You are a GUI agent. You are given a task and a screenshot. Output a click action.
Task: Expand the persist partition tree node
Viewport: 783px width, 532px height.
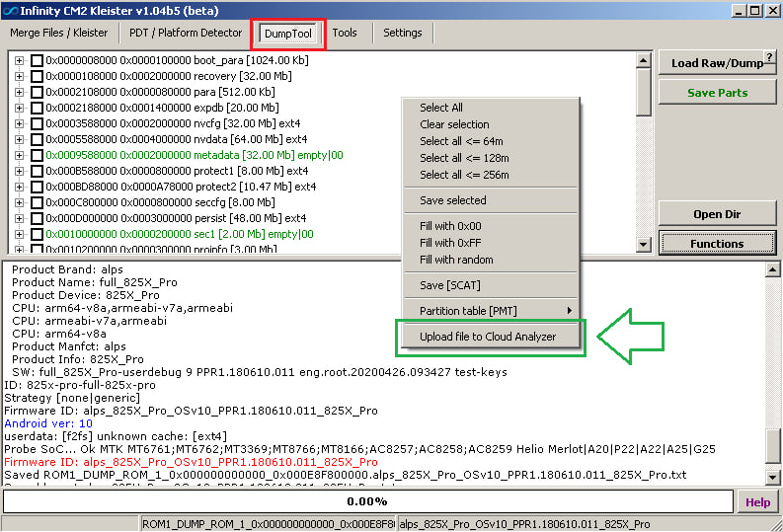point(19,218)
